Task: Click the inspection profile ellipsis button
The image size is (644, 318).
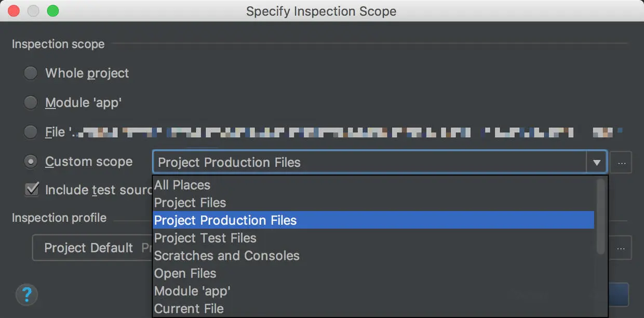Action: click(621, 248)
